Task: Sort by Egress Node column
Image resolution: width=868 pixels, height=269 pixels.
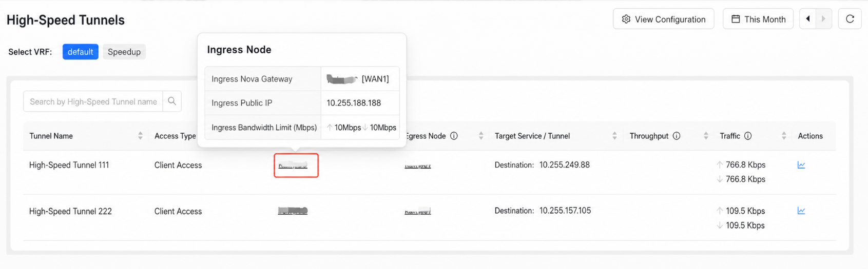Action: pos(481,136)
